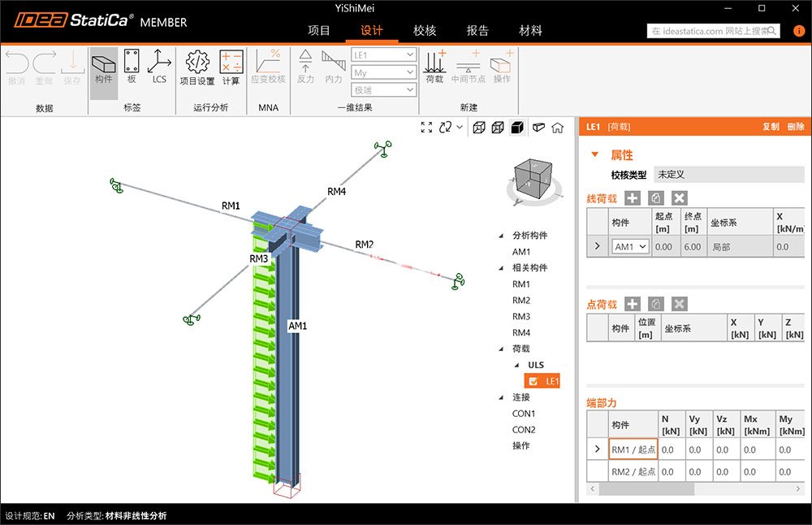Select RM4 in the tree
Image resolution: width=812 pixels, height=525 pixels.
click(x=521, y=332)
